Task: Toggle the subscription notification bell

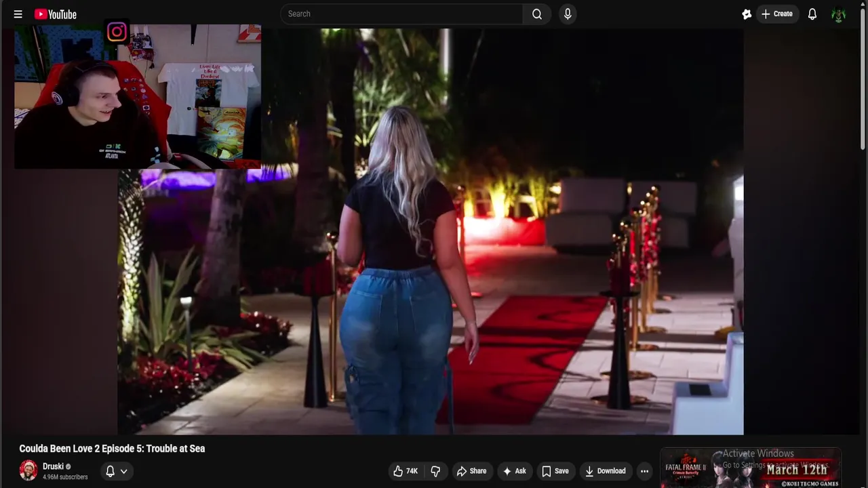Action: (x=110, y=471)
